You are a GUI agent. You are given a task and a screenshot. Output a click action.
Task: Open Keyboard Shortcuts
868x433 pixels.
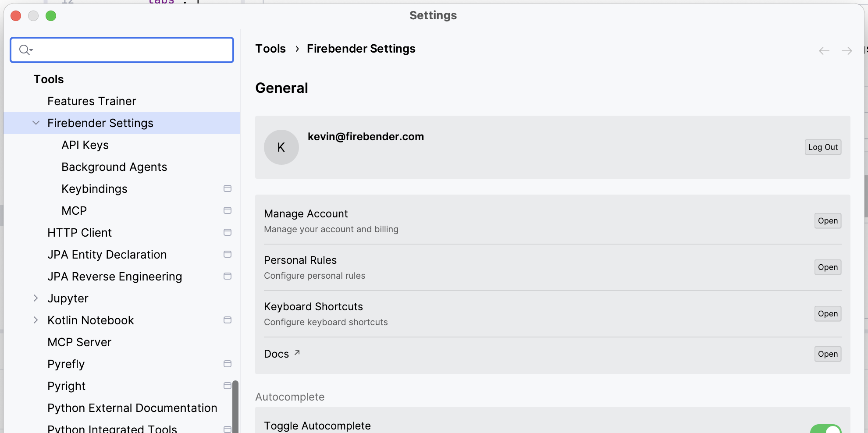(828, 314)
